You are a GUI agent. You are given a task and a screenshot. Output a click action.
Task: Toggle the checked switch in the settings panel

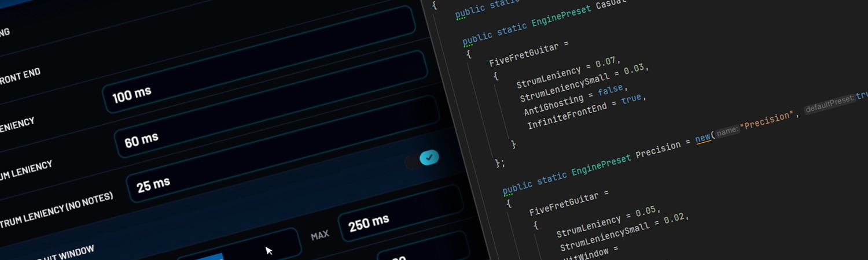428,158
